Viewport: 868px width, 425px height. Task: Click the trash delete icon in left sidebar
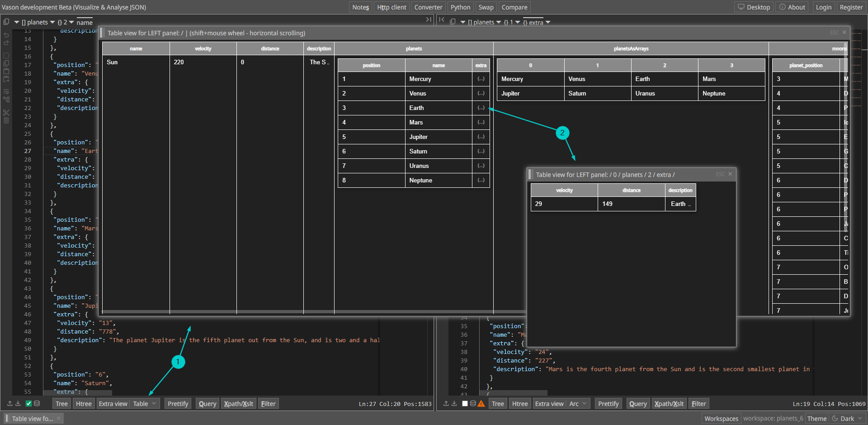tap(6, 121)
